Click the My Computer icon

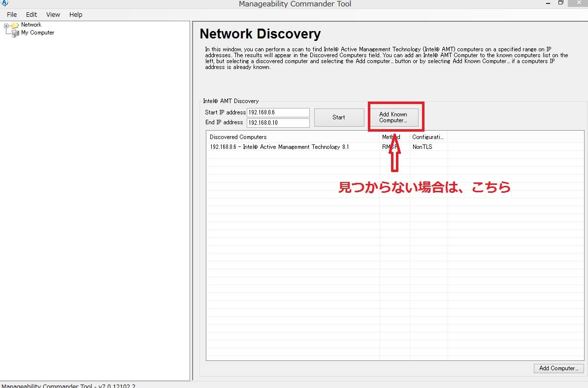15,33
